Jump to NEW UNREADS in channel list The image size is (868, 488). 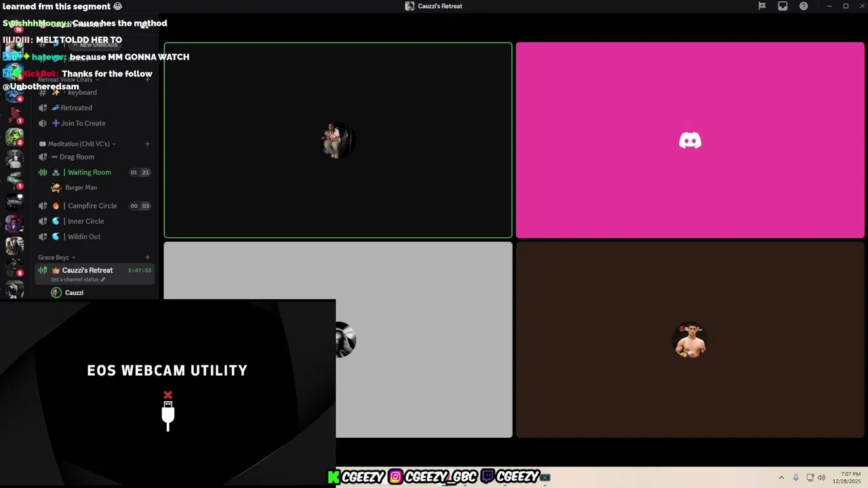(x=95, y=45)
